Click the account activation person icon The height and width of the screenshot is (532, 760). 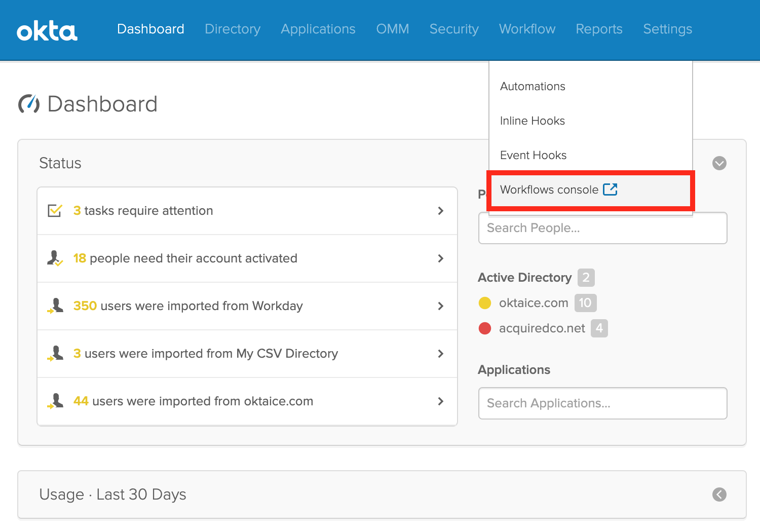tap(55, 258)
